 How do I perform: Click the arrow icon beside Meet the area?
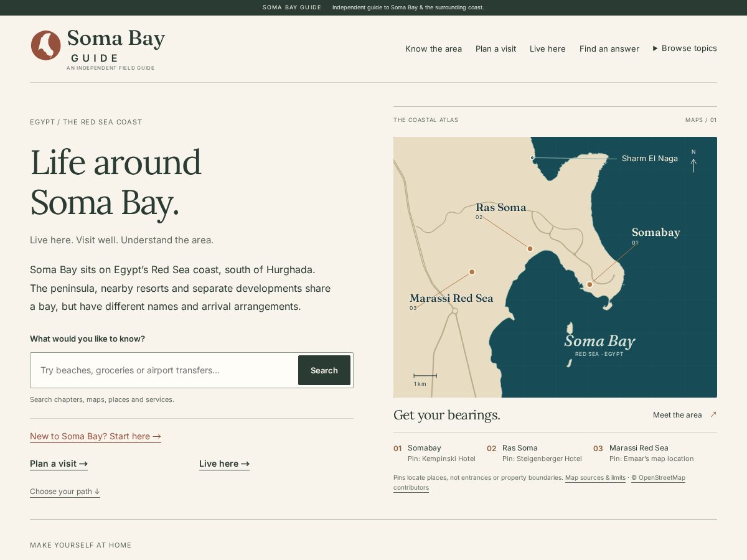click(713, 414)
